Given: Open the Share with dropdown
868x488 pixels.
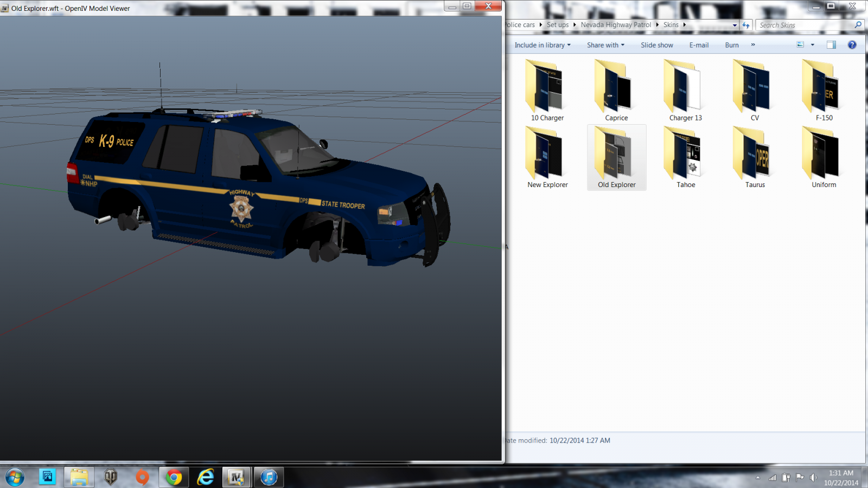Looking at the screenshot, I should 605,45.
